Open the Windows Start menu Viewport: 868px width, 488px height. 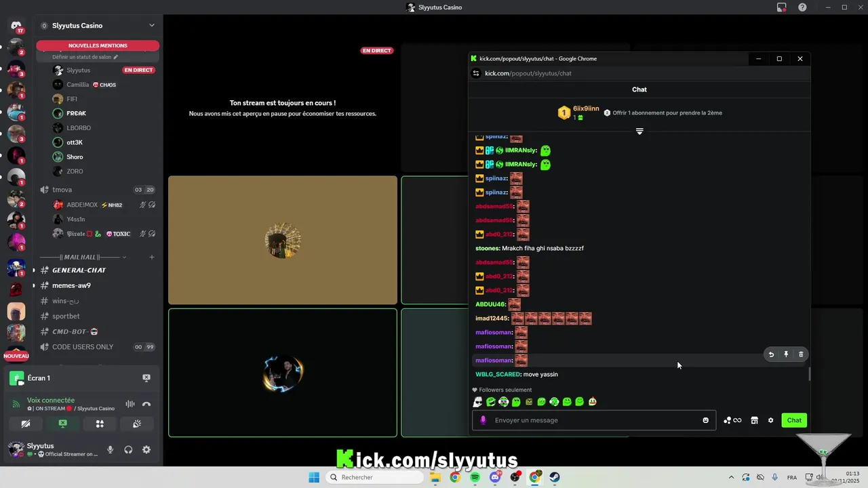(x=314, y=477)
